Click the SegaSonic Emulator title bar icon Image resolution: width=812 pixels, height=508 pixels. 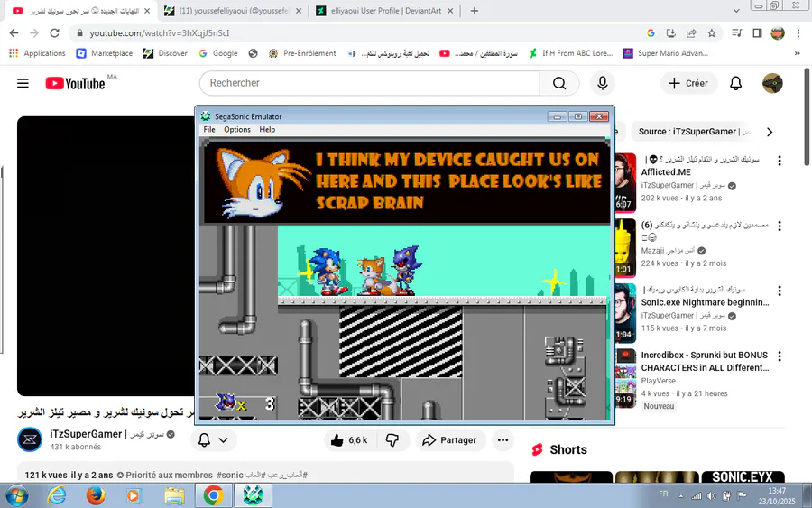206,116
